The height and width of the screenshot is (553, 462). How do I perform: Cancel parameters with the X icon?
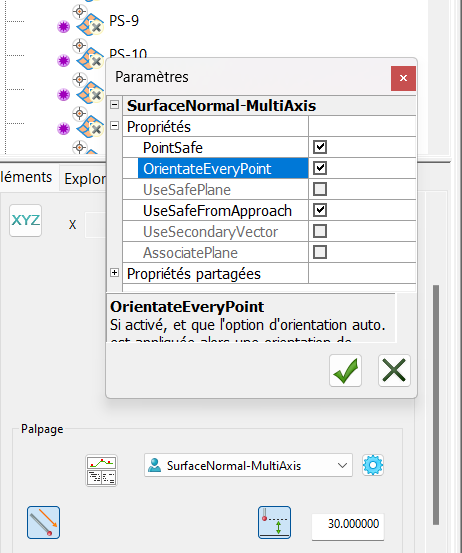click(394, 370)
